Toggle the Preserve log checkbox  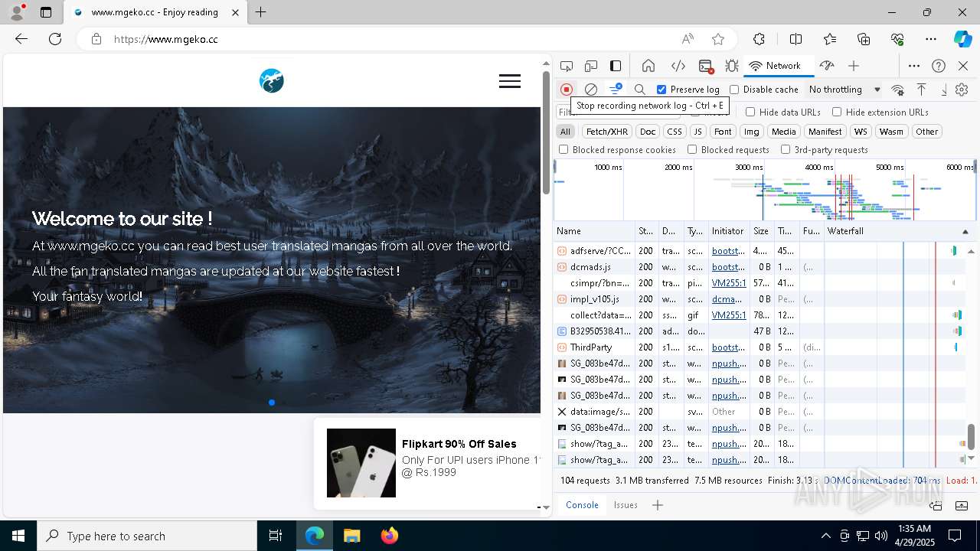pyautogui.click(x=661, y=90)
